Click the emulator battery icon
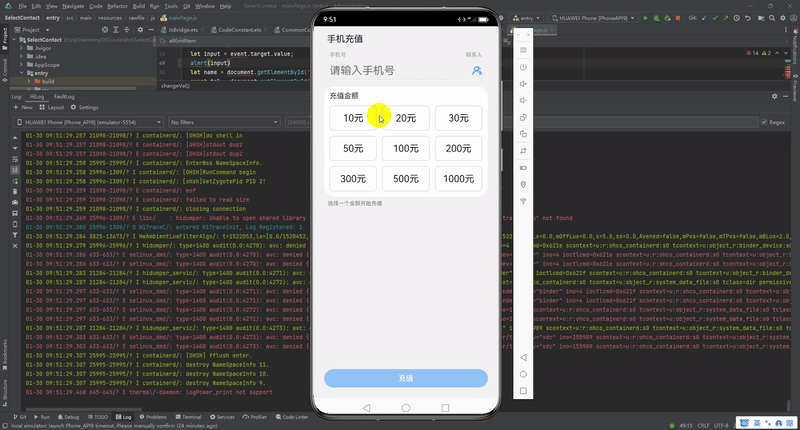 point(523,168)
